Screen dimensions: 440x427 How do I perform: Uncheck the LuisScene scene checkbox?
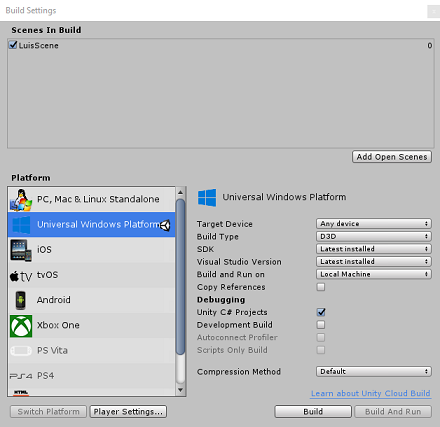pos(13,45)
